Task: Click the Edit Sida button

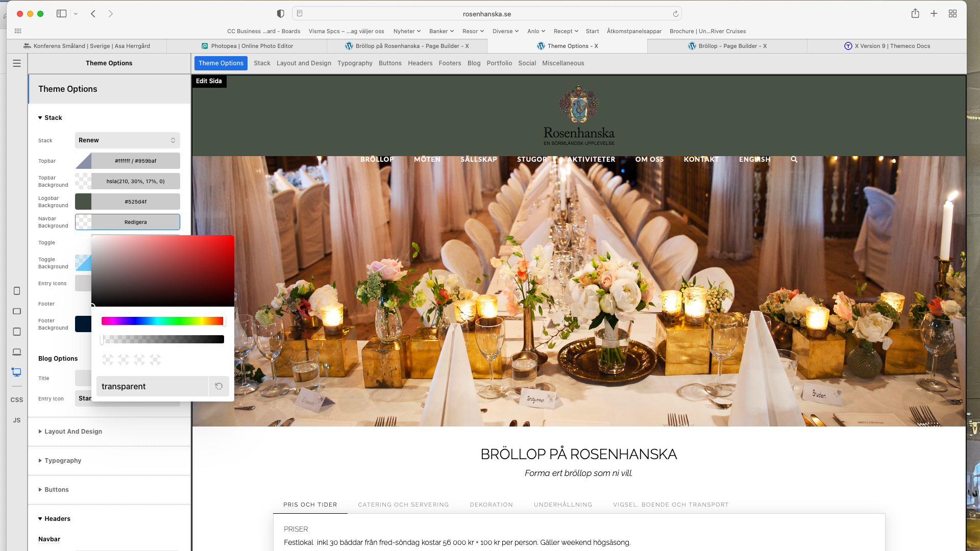Action: point(209,81)
